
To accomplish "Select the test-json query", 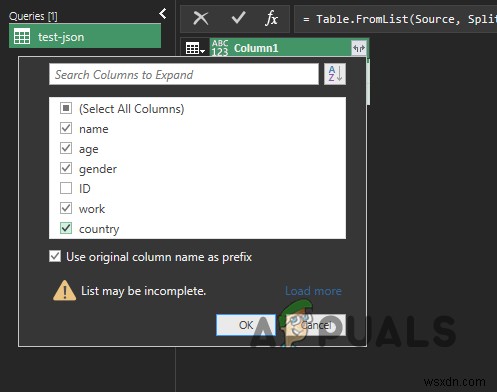I will tap(85, 36).
